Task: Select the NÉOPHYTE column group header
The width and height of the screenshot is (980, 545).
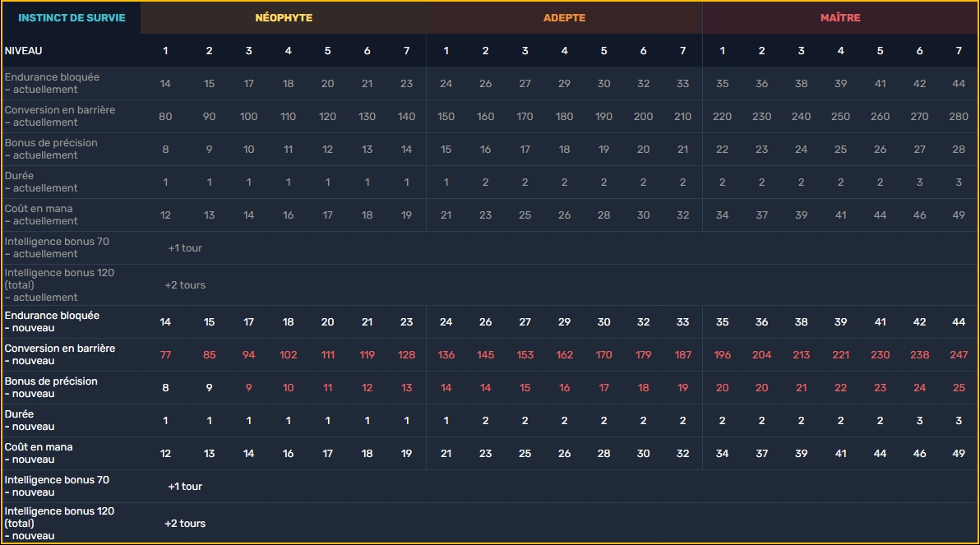Action: [x=284, y=17]
